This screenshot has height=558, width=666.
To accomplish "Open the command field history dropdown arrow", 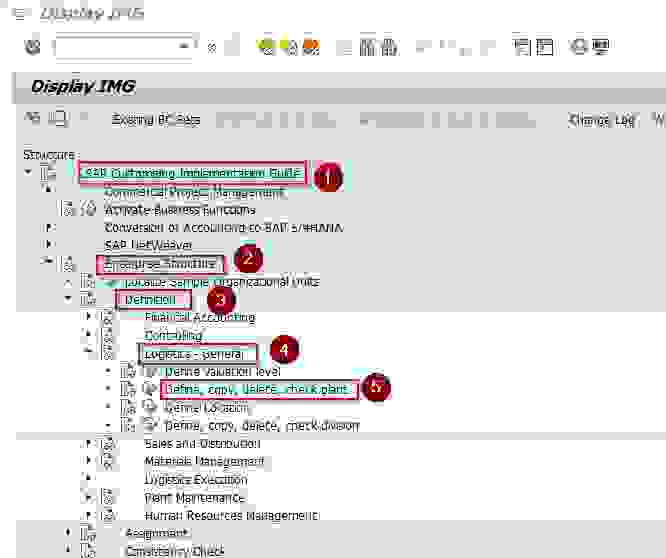I will (185, 46).
